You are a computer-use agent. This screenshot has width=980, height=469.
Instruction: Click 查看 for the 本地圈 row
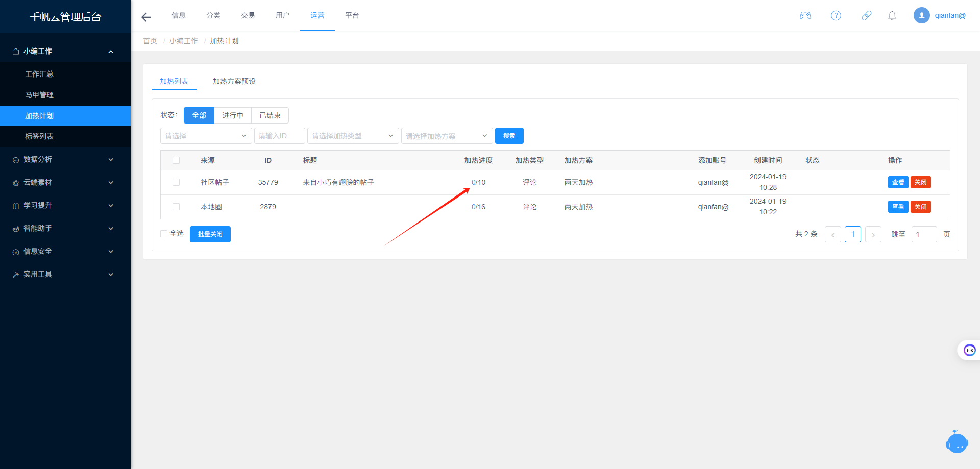898,207
